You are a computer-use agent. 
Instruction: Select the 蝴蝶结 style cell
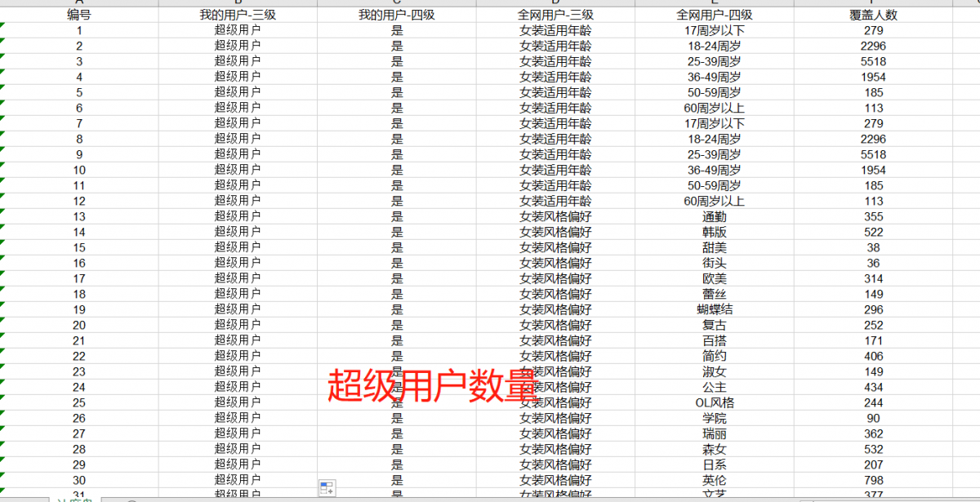(715, 309)
